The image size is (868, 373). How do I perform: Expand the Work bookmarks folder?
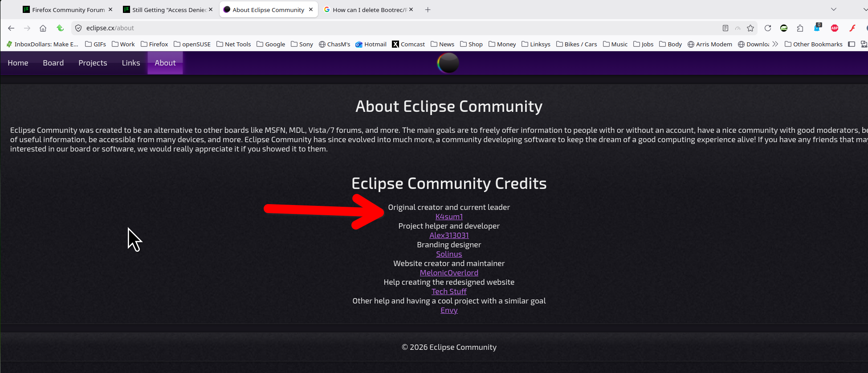tap(123, 44)
